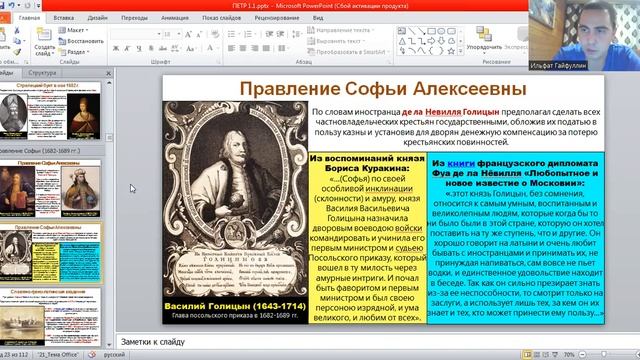Viewport: 640px width, 360px height.
Task: Open the columns icon in paragraph group
Action: pos(283,49)
